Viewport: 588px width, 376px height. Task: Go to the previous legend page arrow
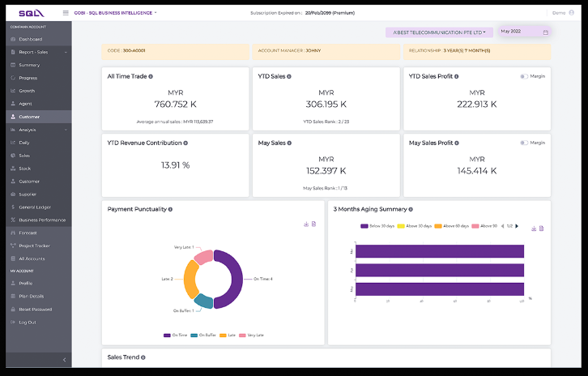(502, 226)
